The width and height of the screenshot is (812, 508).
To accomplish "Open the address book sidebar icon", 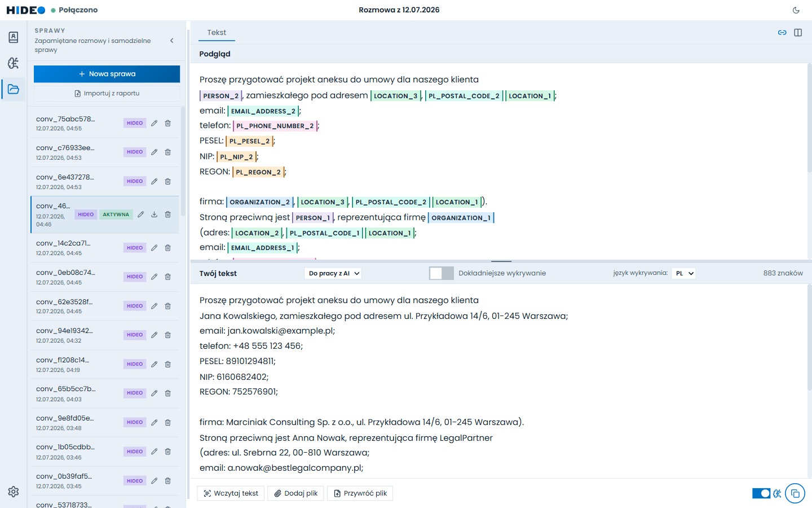I will click(14, 37).
